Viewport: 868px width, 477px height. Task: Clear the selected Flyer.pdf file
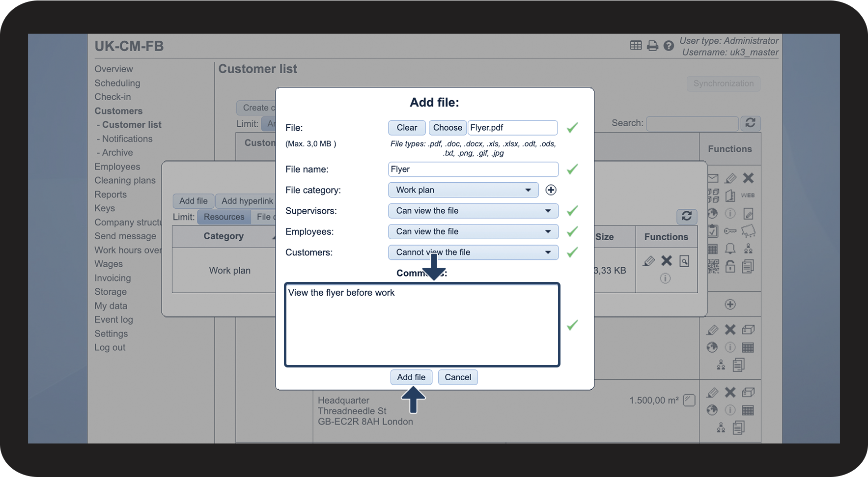407,128
